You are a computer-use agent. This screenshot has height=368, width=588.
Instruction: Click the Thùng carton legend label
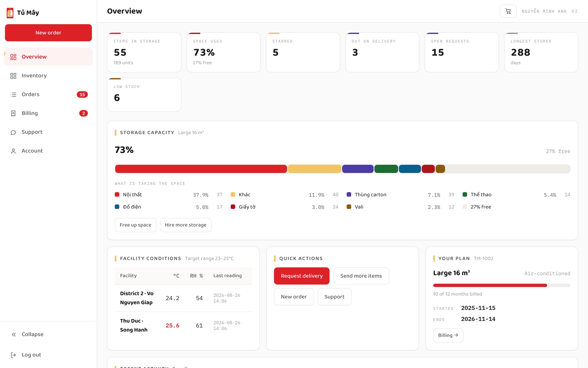(370, 195)
